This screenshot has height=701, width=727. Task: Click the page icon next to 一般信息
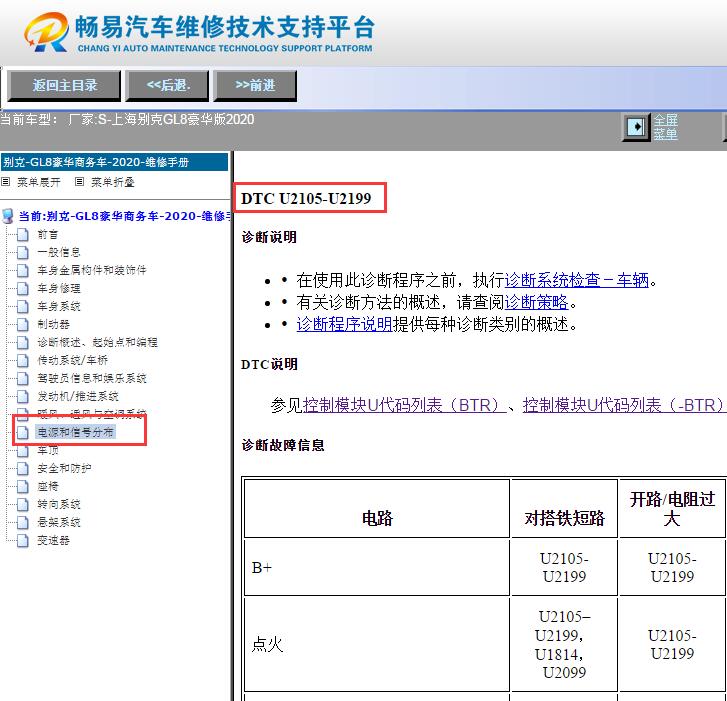[22, 253]
